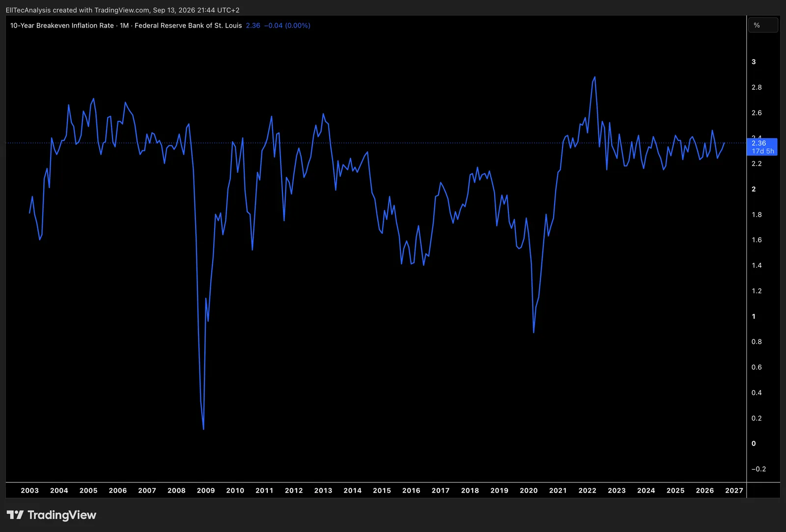This screenshot has height=532, width=786.
Task: Click the 3 label on price axis
Action: pos(754,62)
